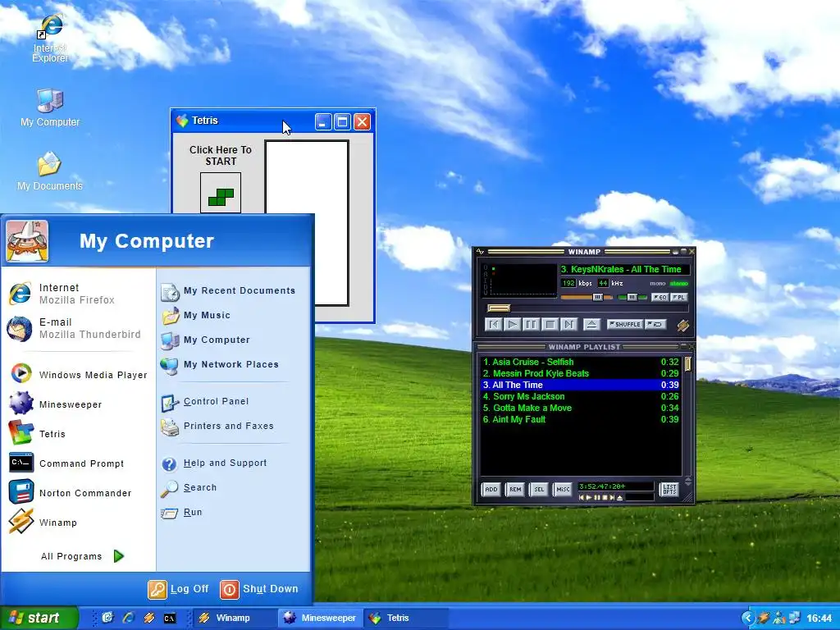Click Winamp previous track button
The height and width of the screenshot is (630, 840).
tap(493, 324)
